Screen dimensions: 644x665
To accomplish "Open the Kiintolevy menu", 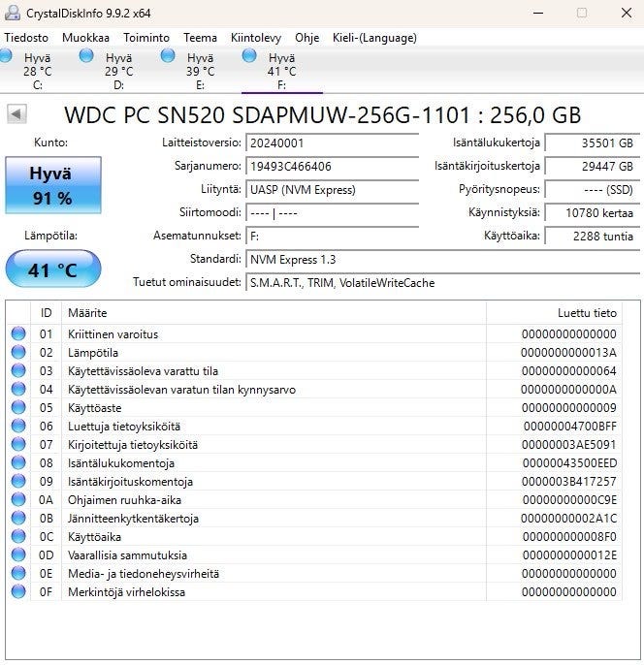I will pos(256,38).
